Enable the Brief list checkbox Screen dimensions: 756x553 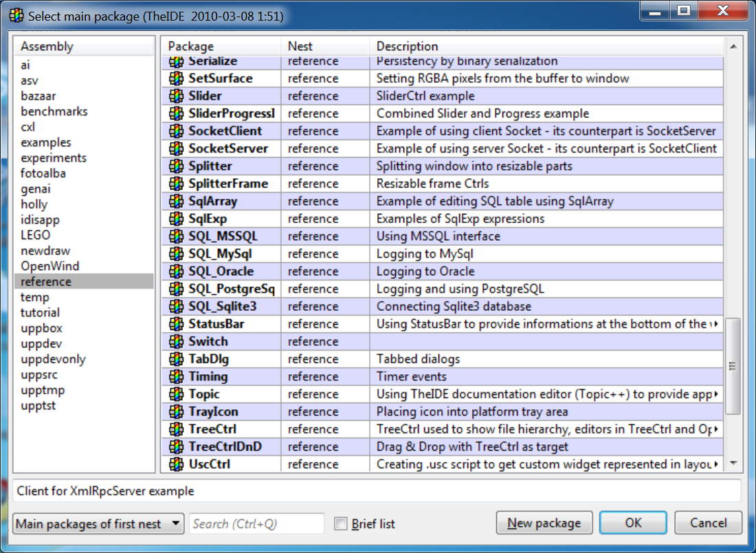(x=341, y=523)
